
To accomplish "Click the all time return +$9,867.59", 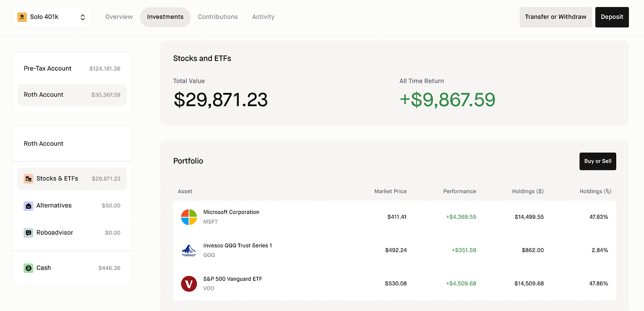I will point(447,100).
